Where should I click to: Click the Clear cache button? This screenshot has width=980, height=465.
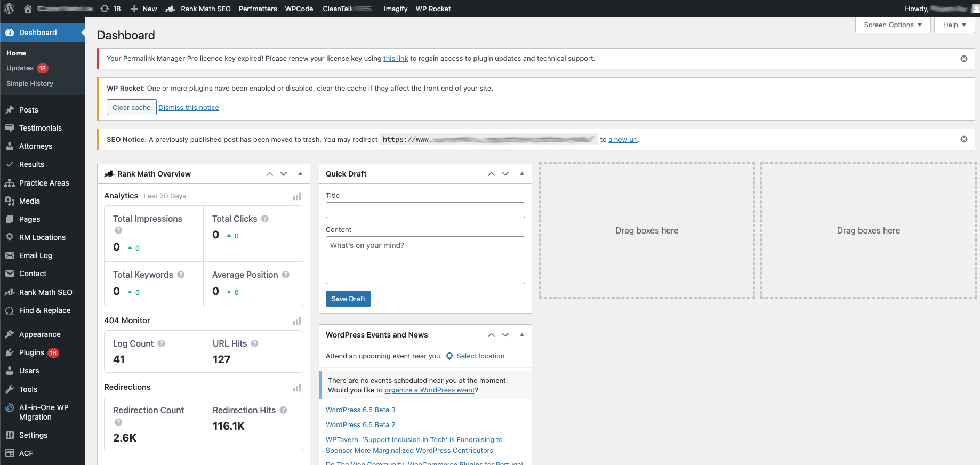pyautogui.click(x=132, y=107)
